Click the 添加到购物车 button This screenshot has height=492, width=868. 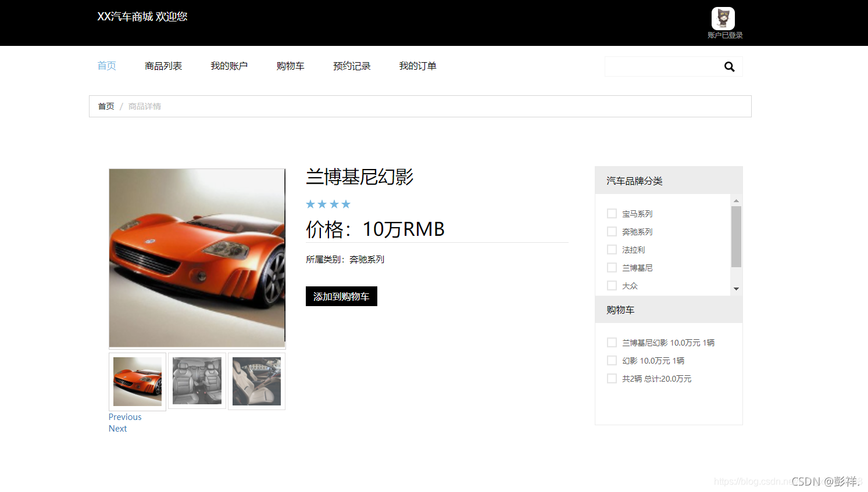(341, 296)
